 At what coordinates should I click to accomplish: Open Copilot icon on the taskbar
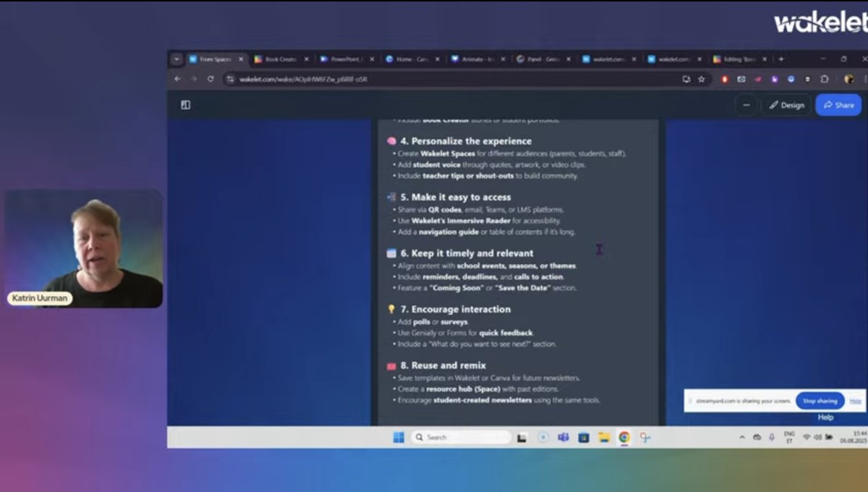coord(543,437)
